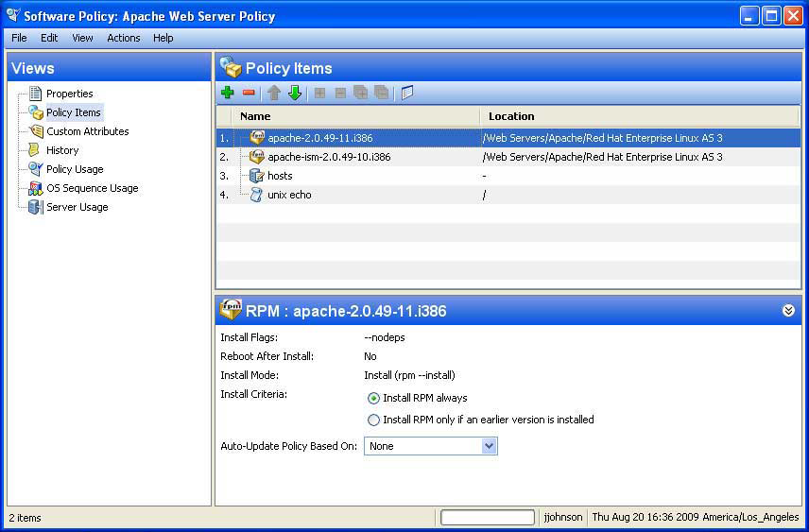Click the hosts configuration file icon
Viewport: 809px width, 532px height.
256,176
